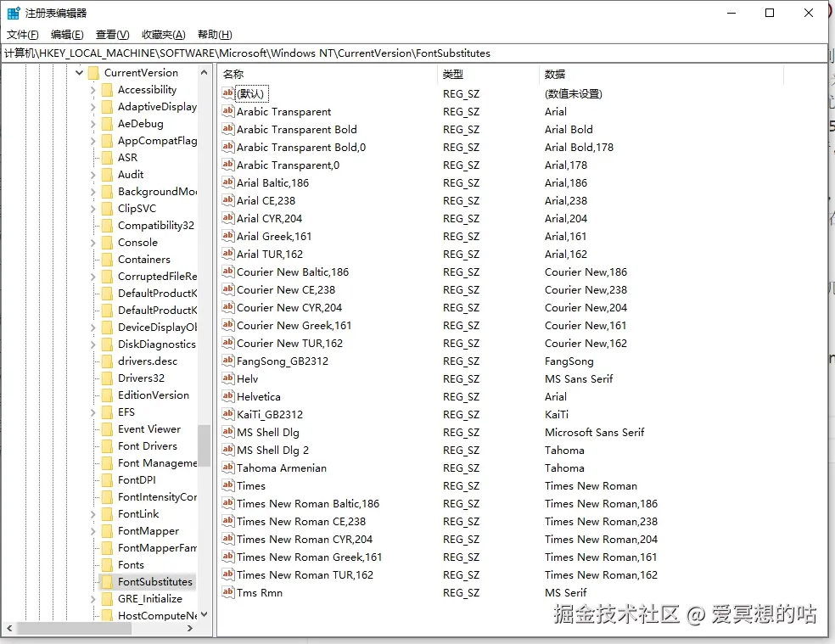Click the ab icon next to MS Shell Dlg

tap(227, 432)
